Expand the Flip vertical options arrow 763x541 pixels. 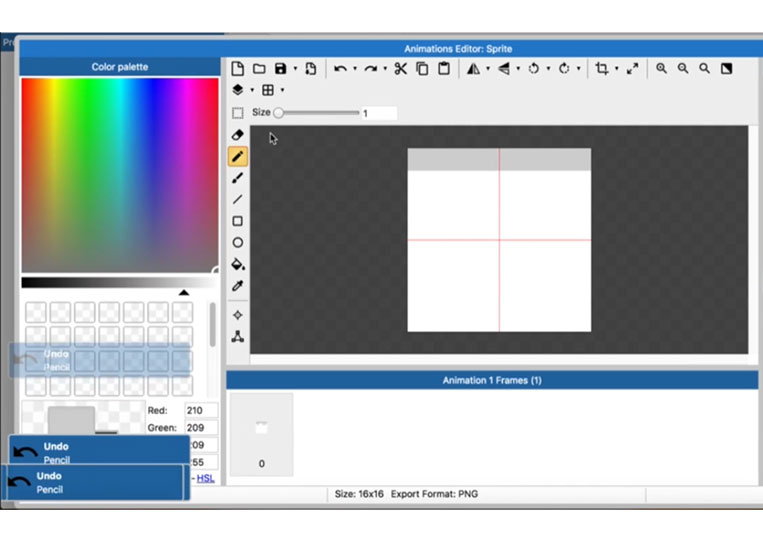518,69
